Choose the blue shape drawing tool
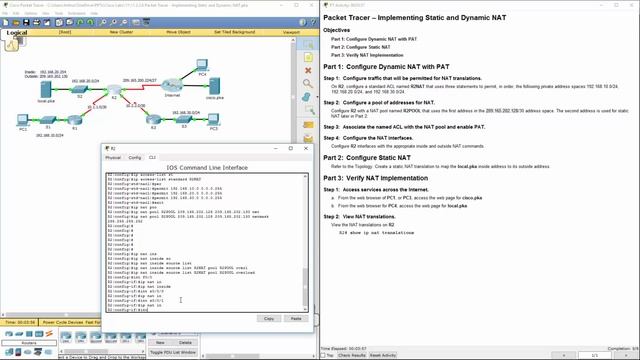Image resolution: width=640 pixels, height=360 pixels. pos(307,97)
